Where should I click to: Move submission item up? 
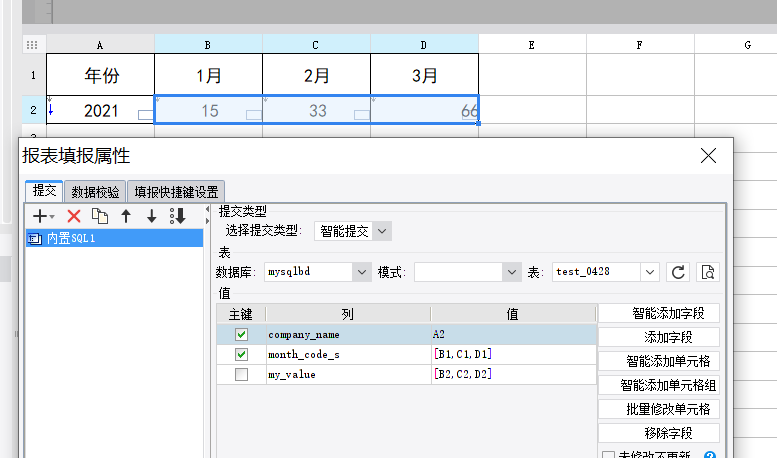(126, 216)
